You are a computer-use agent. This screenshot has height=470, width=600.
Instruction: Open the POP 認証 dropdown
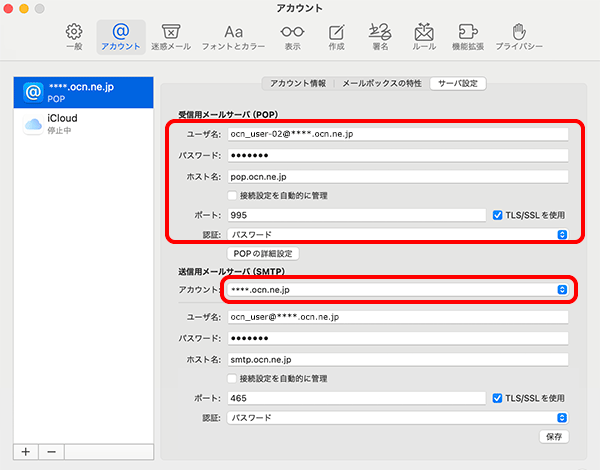tap(398, 234)
